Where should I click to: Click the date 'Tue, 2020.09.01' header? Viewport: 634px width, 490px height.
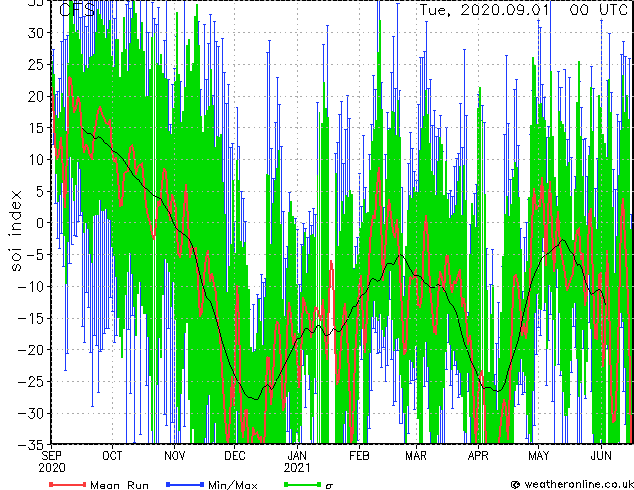tap(484, 10)
